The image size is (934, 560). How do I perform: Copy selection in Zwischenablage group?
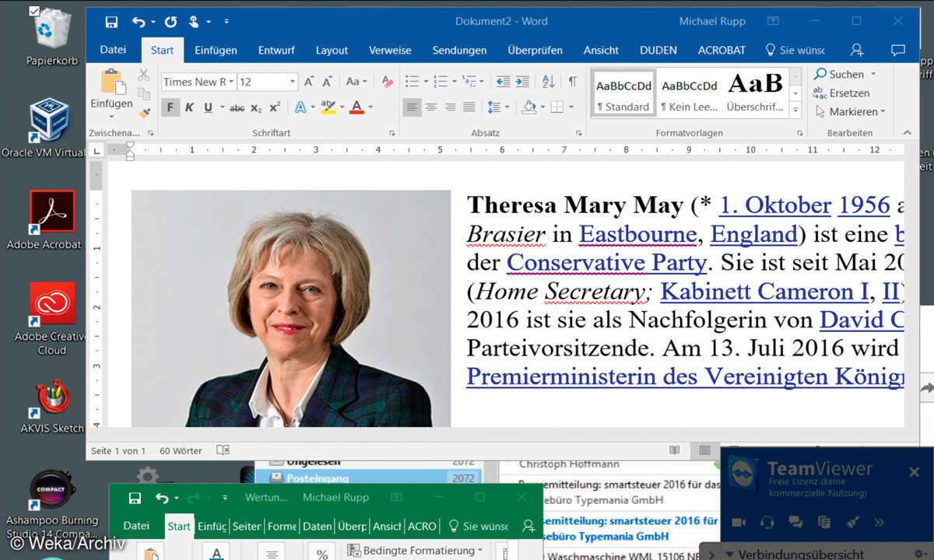tap(143, 93)
